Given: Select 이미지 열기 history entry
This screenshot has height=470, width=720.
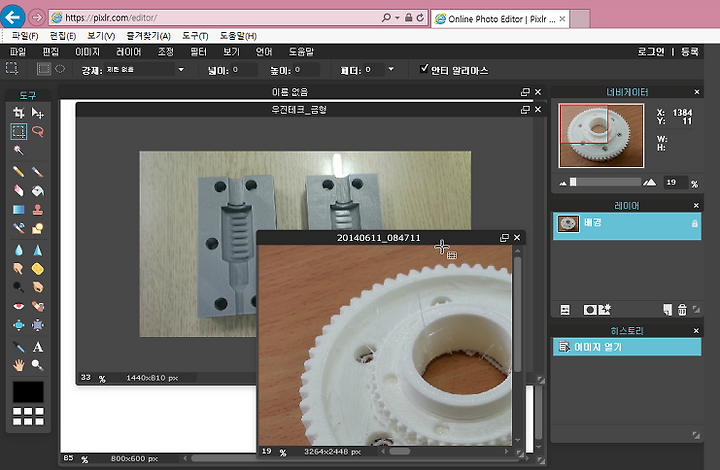Looking at the screenshot, I should pyautogui.click(x=627, y=347).
